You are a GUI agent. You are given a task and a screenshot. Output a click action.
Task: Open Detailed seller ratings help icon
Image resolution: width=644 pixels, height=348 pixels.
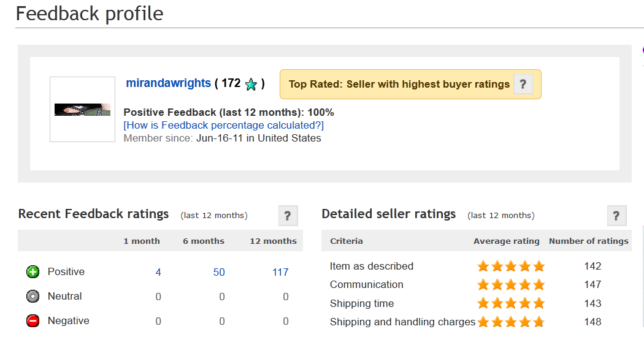[616, 216]
